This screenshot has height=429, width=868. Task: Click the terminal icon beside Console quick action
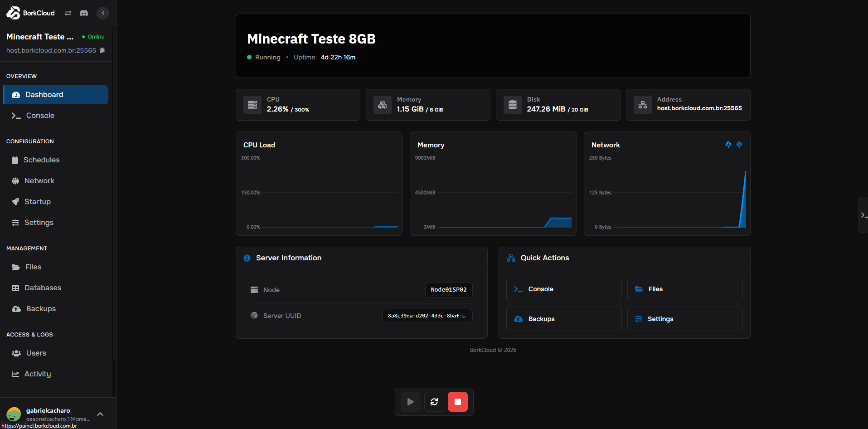[x=517, y=289]
